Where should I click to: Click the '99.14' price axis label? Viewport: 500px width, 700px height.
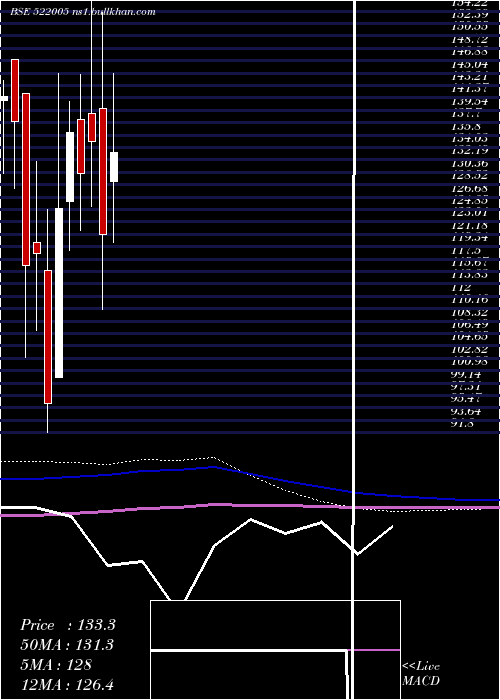[x=467, y=375]
